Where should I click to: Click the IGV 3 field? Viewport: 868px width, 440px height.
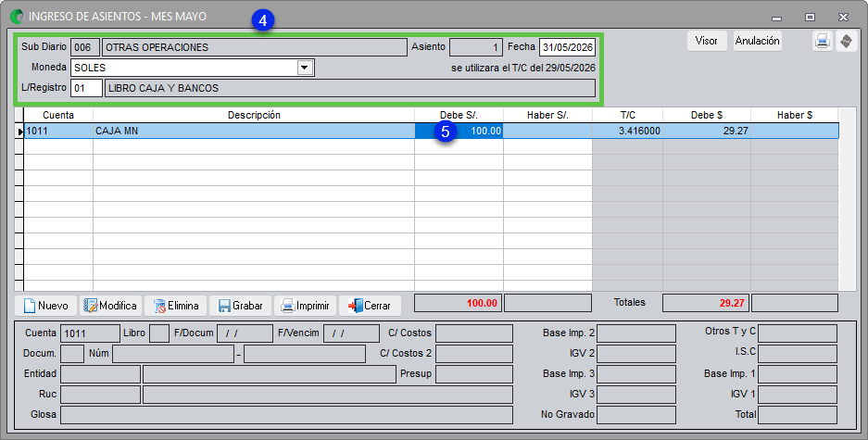tap(636, 395)
